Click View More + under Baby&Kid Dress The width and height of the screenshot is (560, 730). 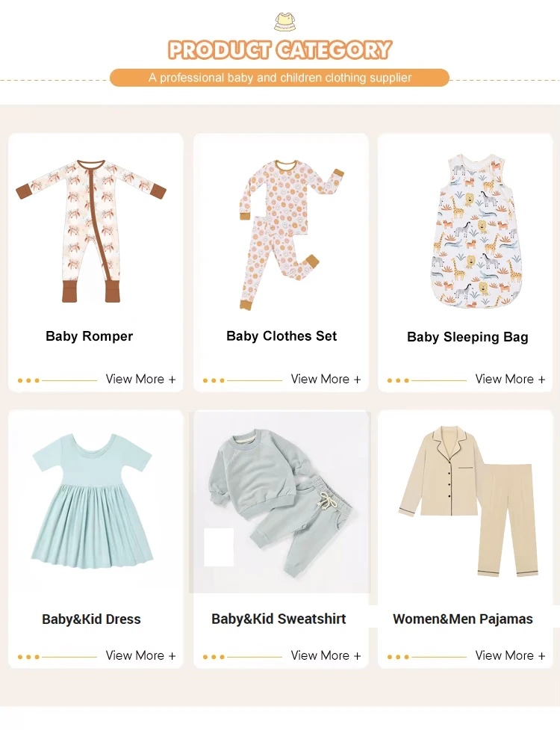[x=141, y=655]
